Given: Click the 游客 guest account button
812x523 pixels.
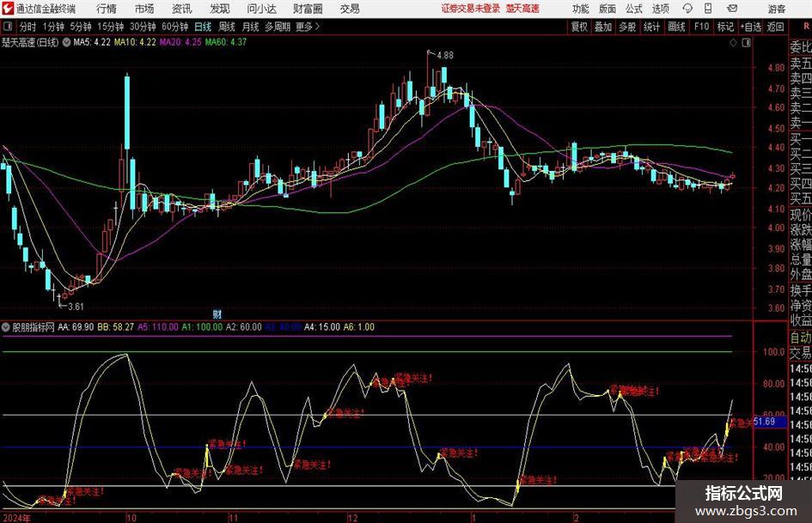Looking at the screenshot, I should coord(777,9).
